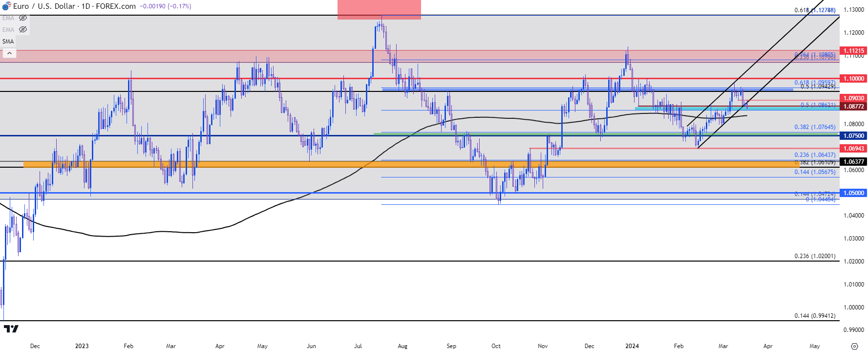Click the 1.09030 price label
Viewport: 868px width, 352px height.
tap(853, 98)
